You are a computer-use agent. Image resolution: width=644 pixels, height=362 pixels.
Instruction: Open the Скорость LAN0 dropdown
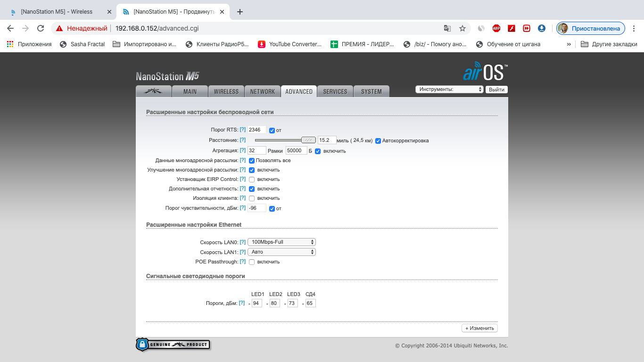click(x=281, y=242)
